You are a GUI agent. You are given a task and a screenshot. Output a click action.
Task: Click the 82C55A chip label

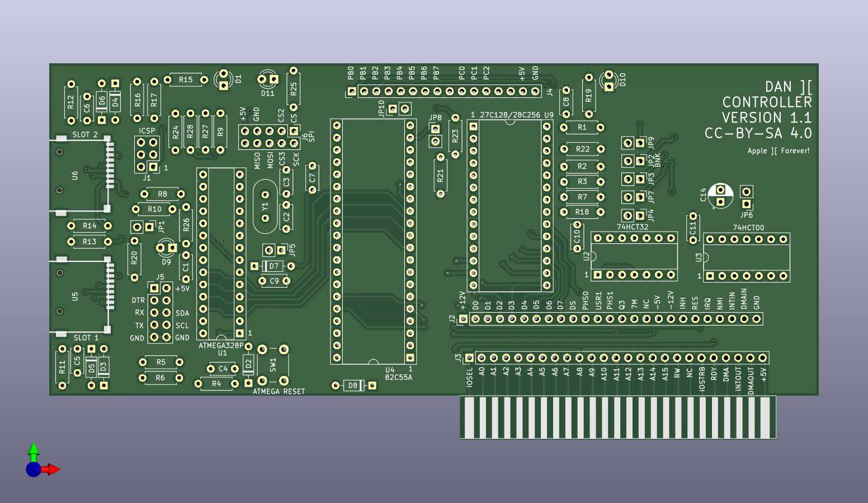399,378
